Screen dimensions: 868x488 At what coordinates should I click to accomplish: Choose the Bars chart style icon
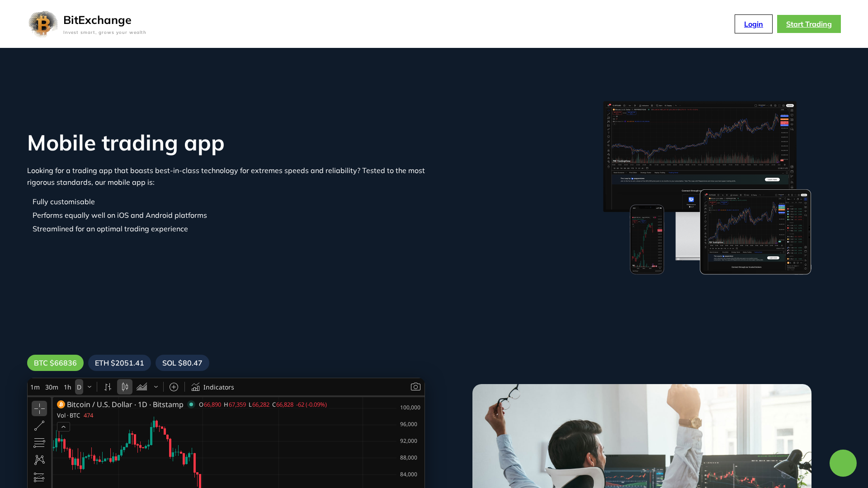pos(108,387)
